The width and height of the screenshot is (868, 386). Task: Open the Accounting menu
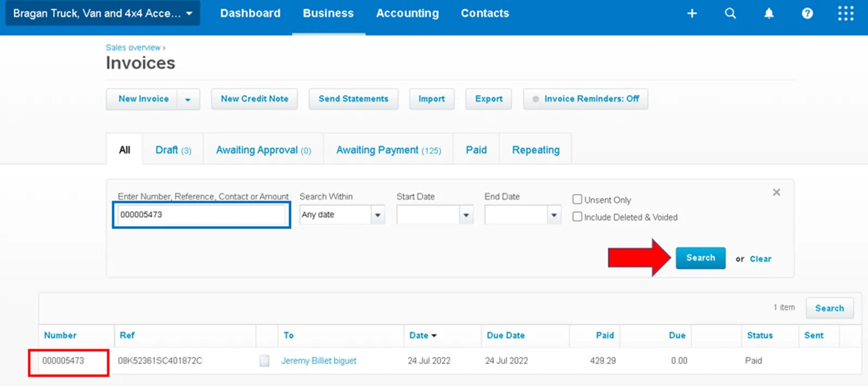coord(407,13)
